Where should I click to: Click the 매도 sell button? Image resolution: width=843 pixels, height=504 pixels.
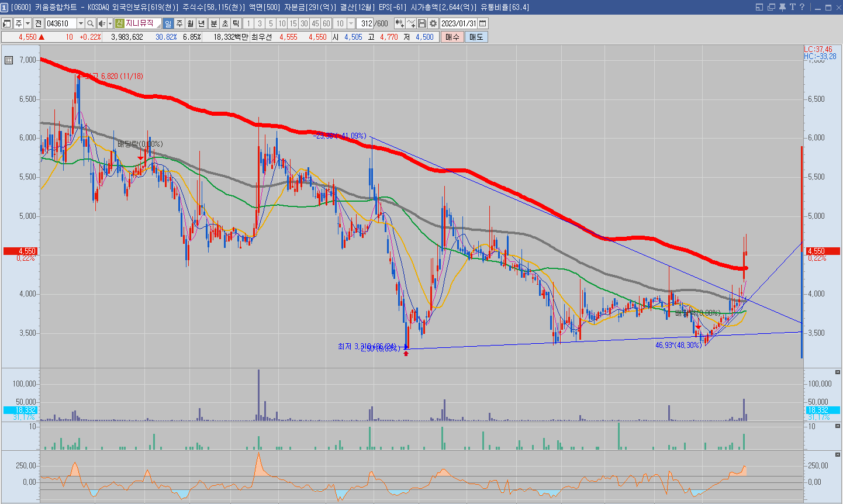pos(476,37)
